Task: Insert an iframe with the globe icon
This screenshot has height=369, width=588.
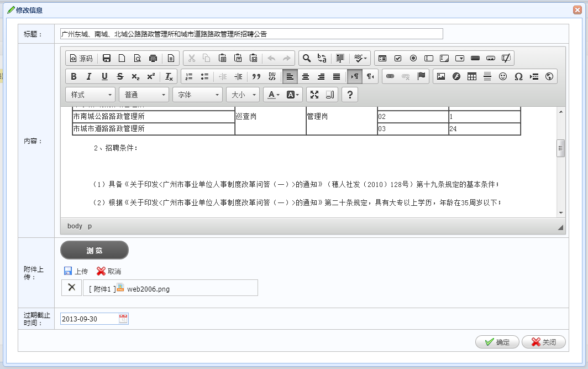Action: coord(549,76)
